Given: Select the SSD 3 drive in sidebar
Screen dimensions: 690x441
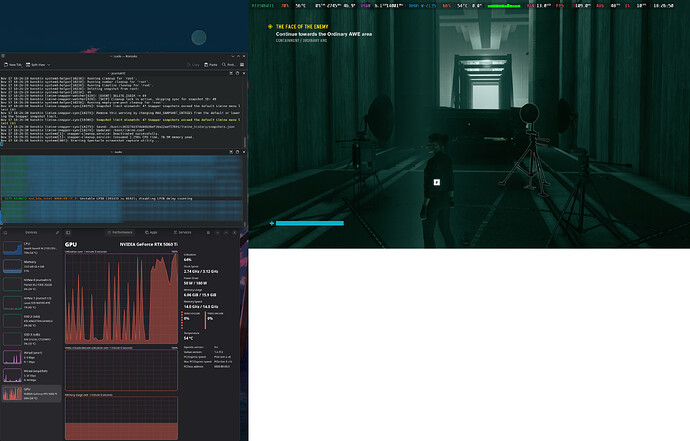Looking at the screenshot, I should [31, 339].
